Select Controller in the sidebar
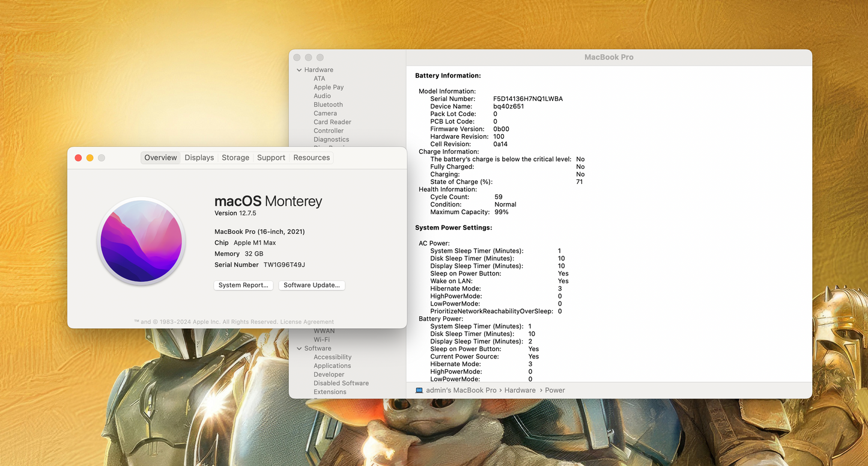 [x=329, y=130]
